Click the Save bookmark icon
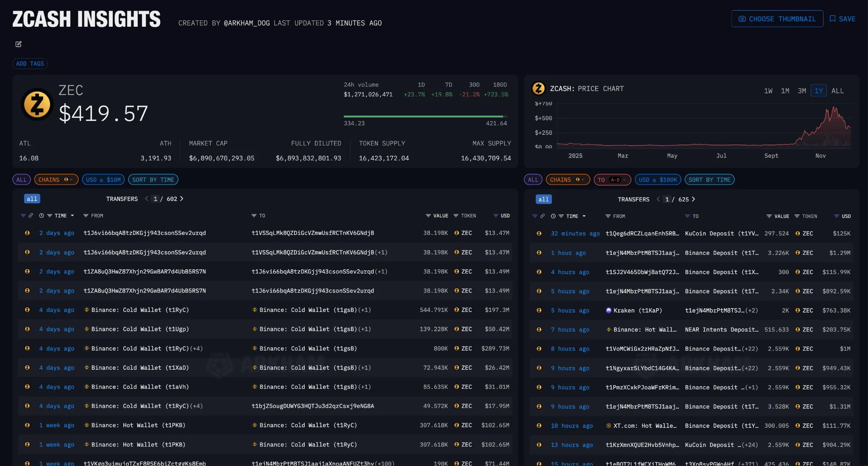 coord(832,19)
